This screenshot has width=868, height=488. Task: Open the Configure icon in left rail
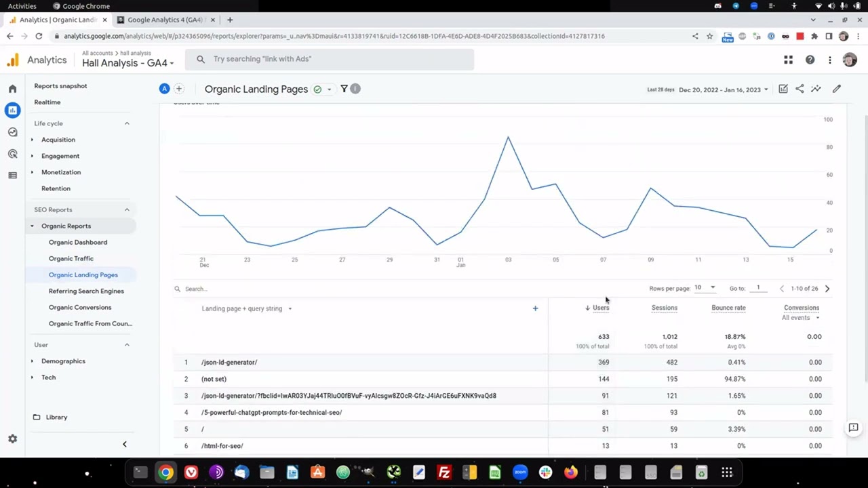[x=12, y=176]
